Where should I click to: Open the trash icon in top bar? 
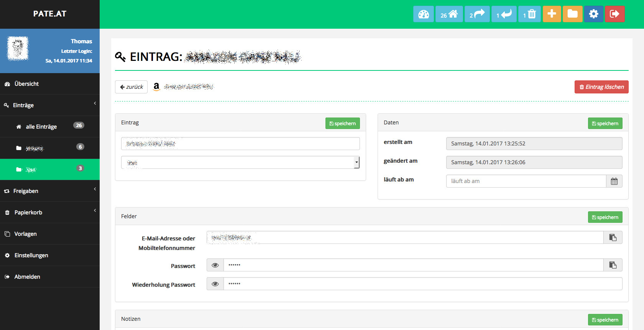tap(529, 14)
